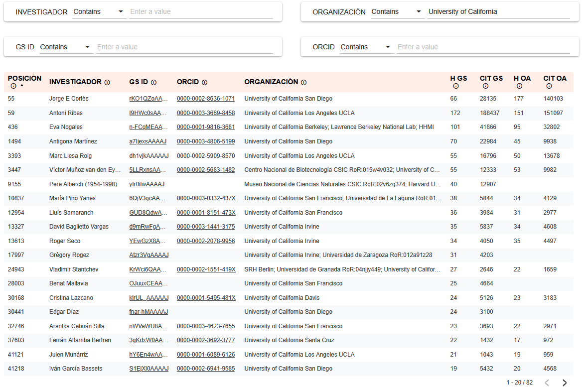Click the INVESTIGADOR filter value field
The height and width of the screenshot is (392, 585).
coord(201,12)
